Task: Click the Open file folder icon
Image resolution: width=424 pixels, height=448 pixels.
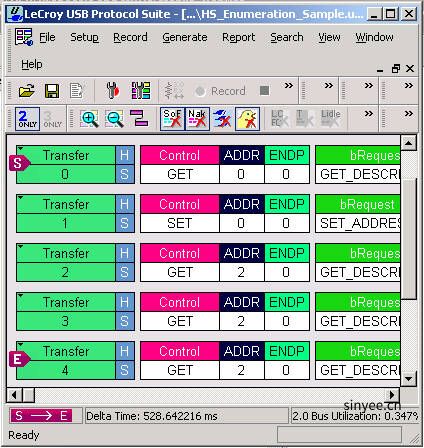Action: [27, 90]
